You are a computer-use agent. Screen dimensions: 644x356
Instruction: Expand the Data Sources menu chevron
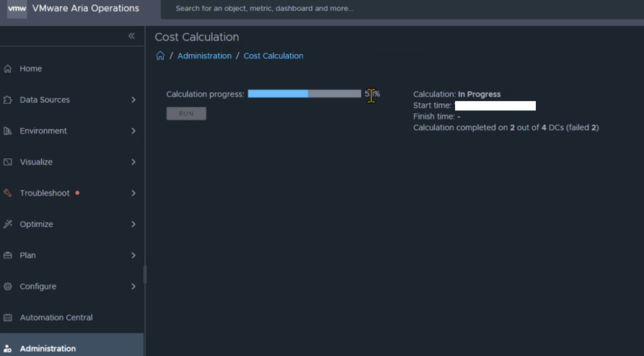tap(133, 100)
